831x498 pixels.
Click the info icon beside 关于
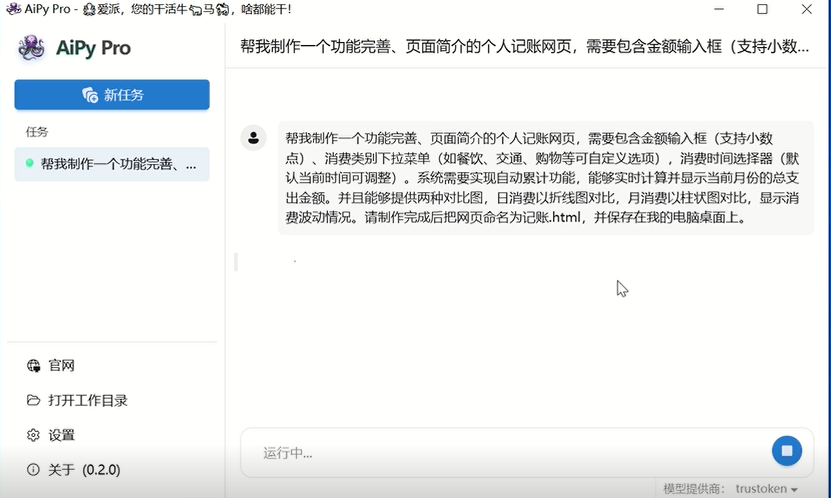(33, 469)
